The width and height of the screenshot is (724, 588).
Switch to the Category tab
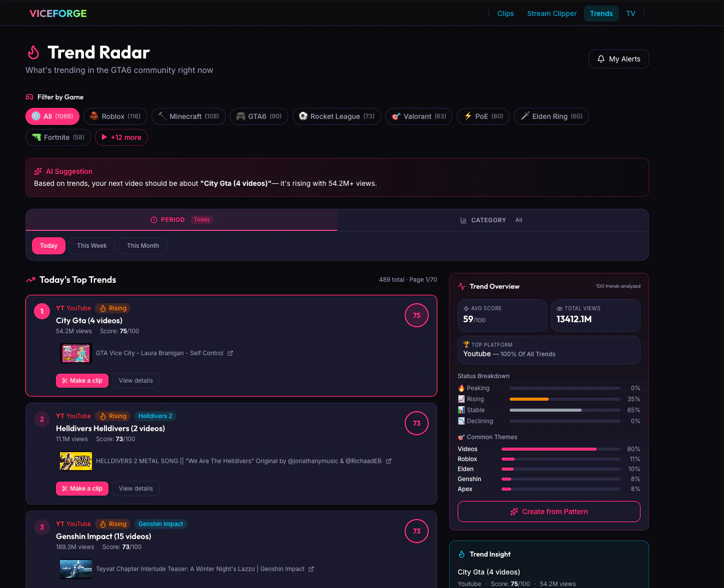tap(493, 220)
